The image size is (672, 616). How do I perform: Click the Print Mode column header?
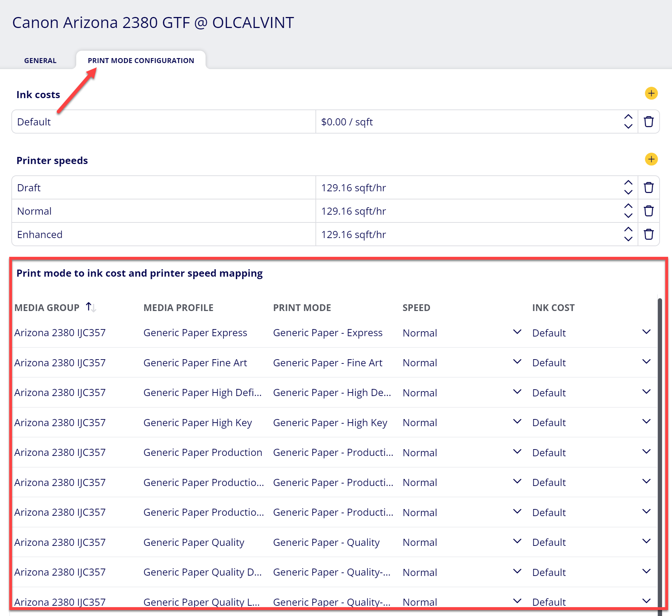(302, 307)
